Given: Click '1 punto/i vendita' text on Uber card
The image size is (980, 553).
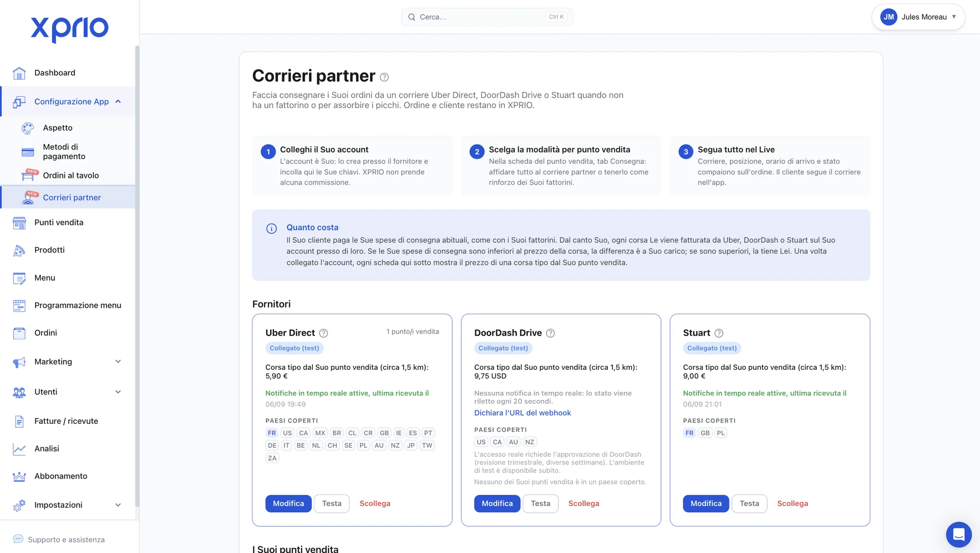Looking at the screenshot, I should (412, 332).
